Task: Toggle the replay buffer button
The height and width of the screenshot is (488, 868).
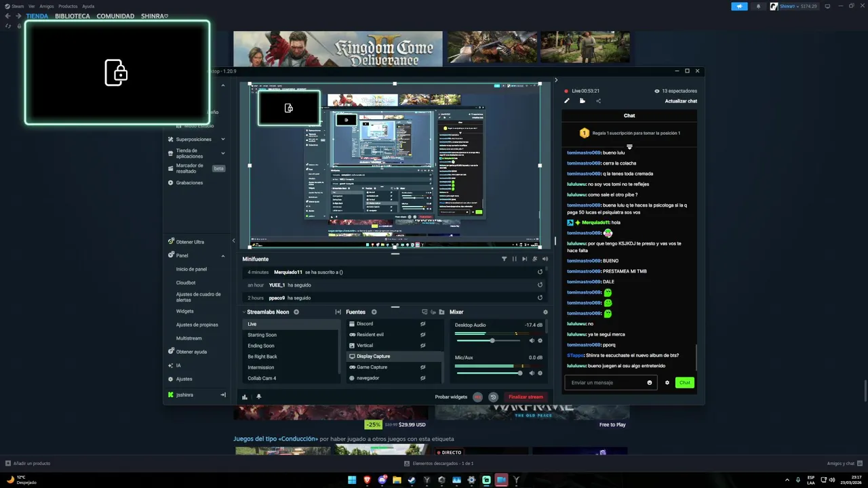Action: (x=493, y=397)
